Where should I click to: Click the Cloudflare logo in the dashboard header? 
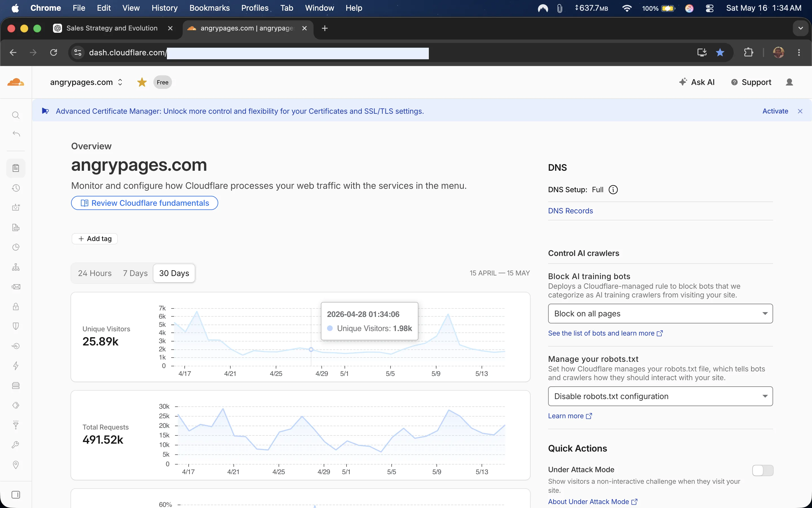[x=16, y=82]
